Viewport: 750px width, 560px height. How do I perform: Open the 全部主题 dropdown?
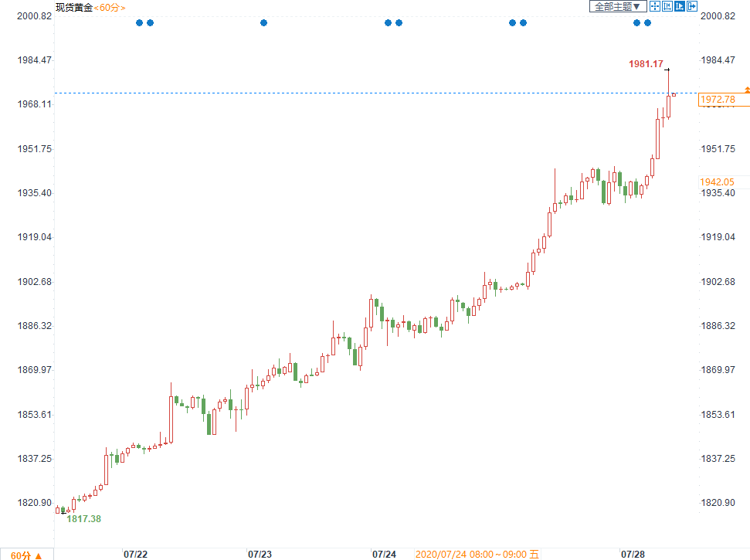pos(617,7)
